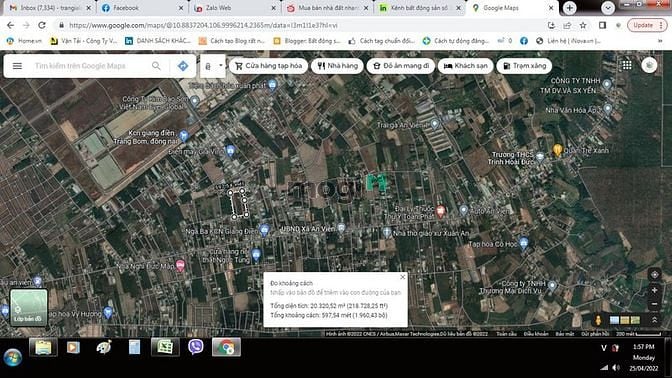
Task: Open the Google account avatar
Action: click(649, 65)
